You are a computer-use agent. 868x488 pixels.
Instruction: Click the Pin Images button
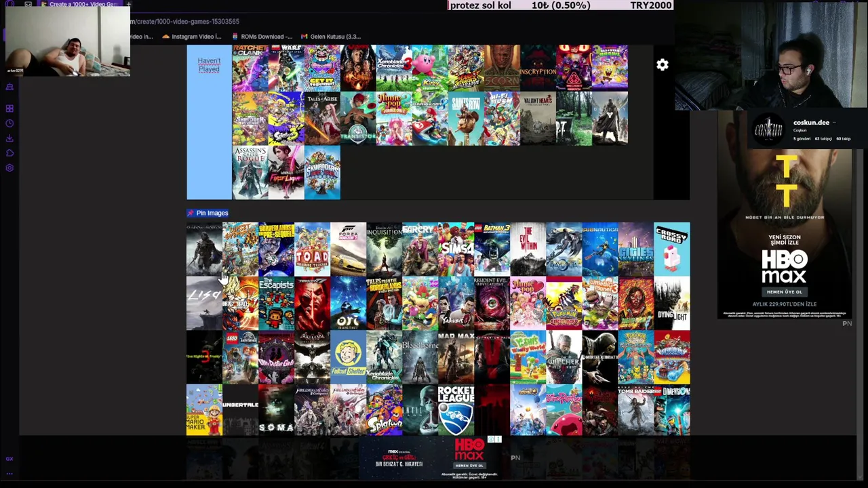pos(208,213)
